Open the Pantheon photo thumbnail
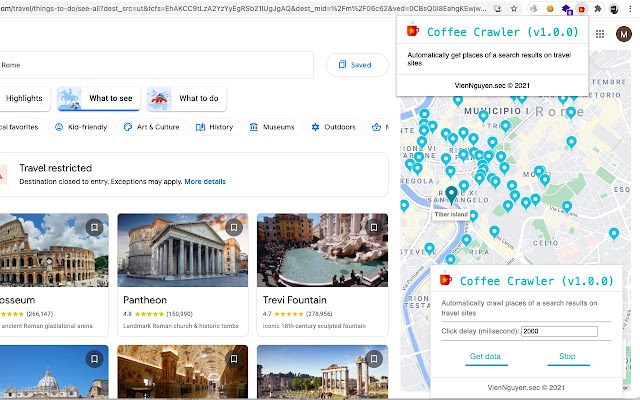Image resolution: width=640 pixels, height=400 pixels. tap(182, 250)
